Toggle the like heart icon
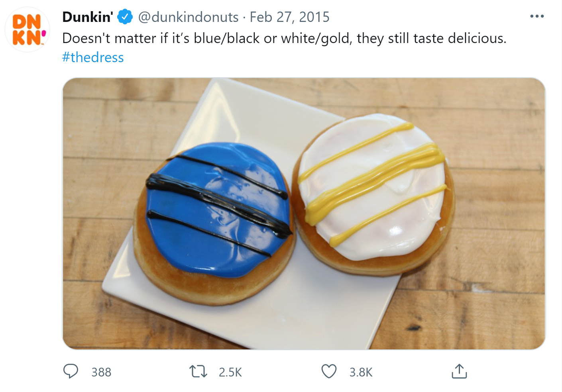Image resolution: width=562 pixels, height=392 pixels. coord(330,372)
